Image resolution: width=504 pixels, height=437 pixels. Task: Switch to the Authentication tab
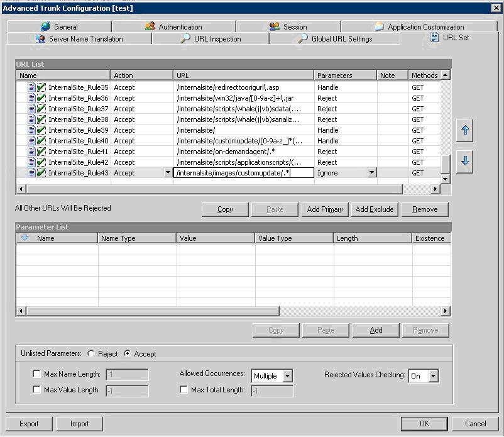tap(179, 26)
